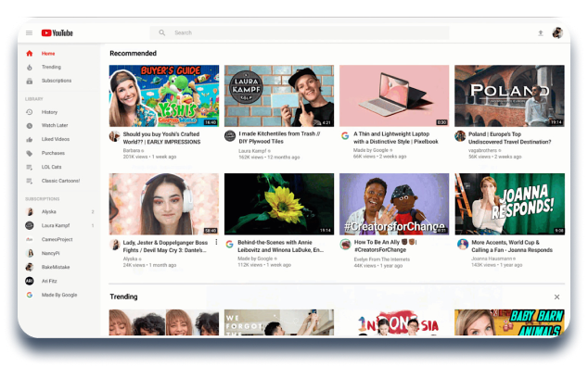588x366 pixels.
Task: Play Laura Kampf Kitchentiles thumbnail
Action: pos(279,96)
